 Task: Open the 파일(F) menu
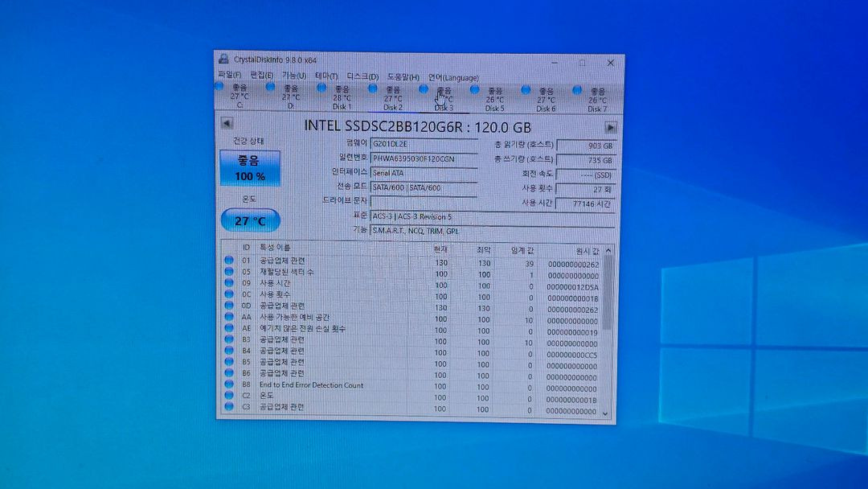point(229,74)
